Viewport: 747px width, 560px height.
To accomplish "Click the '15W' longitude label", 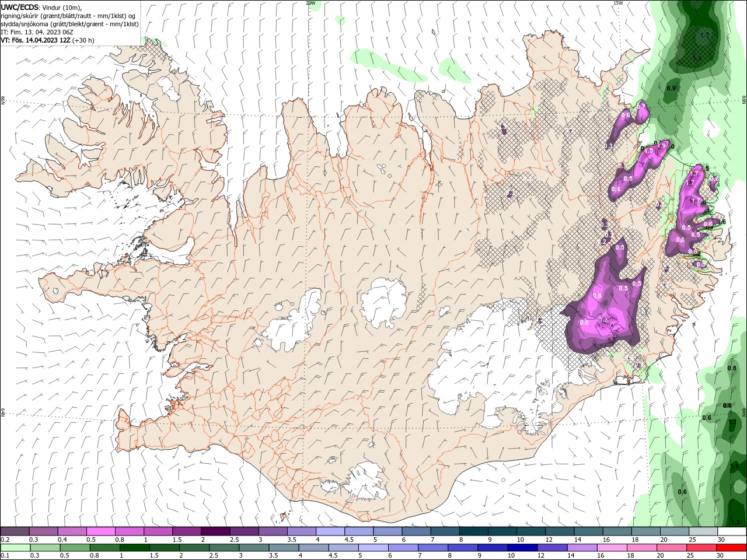I will coord(618,3).
